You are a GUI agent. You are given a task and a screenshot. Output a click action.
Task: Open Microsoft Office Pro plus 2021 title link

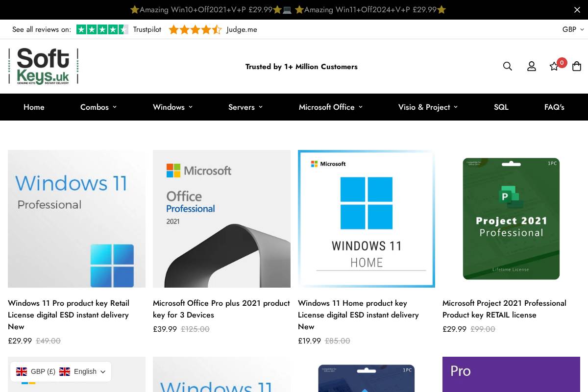tap(221, 309)
